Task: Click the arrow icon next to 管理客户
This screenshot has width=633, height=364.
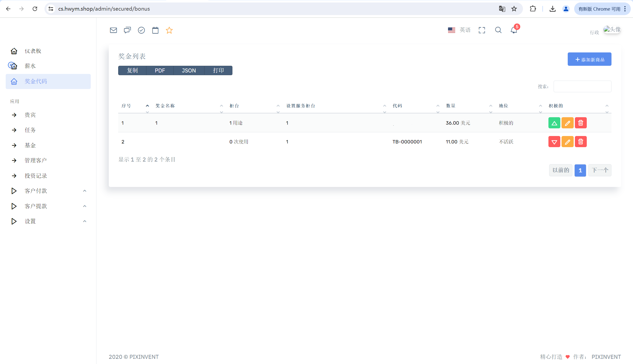Action: (14, 160)
